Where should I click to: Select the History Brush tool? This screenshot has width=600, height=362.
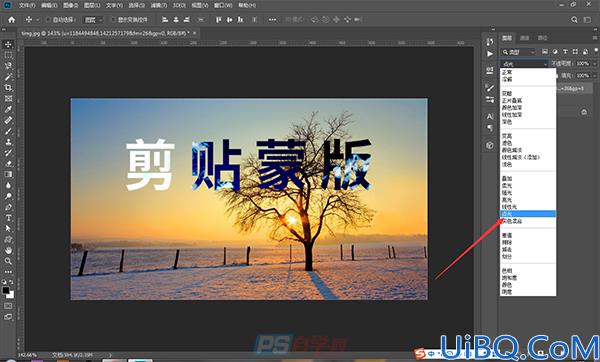coord(8,152)
